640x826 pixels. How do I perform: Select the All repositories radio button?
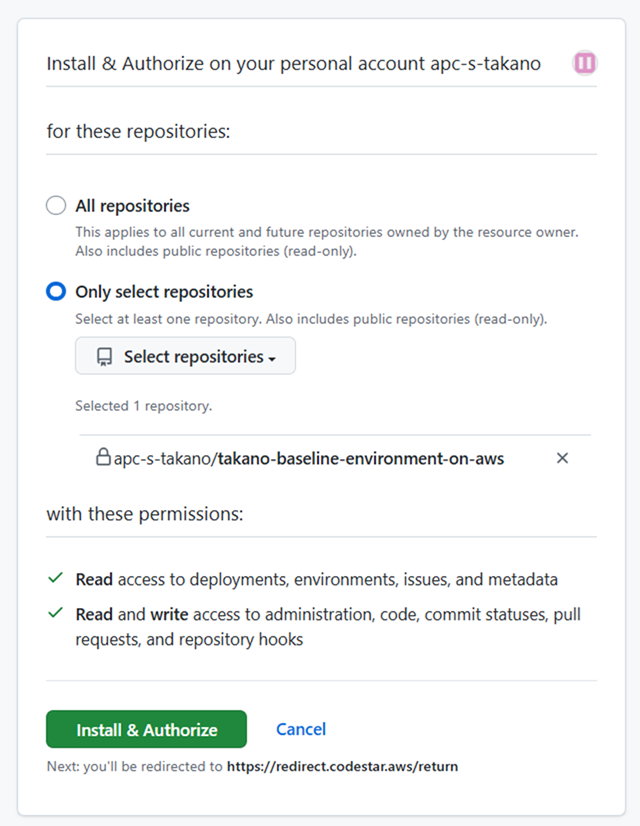click(x=56, y=206)
